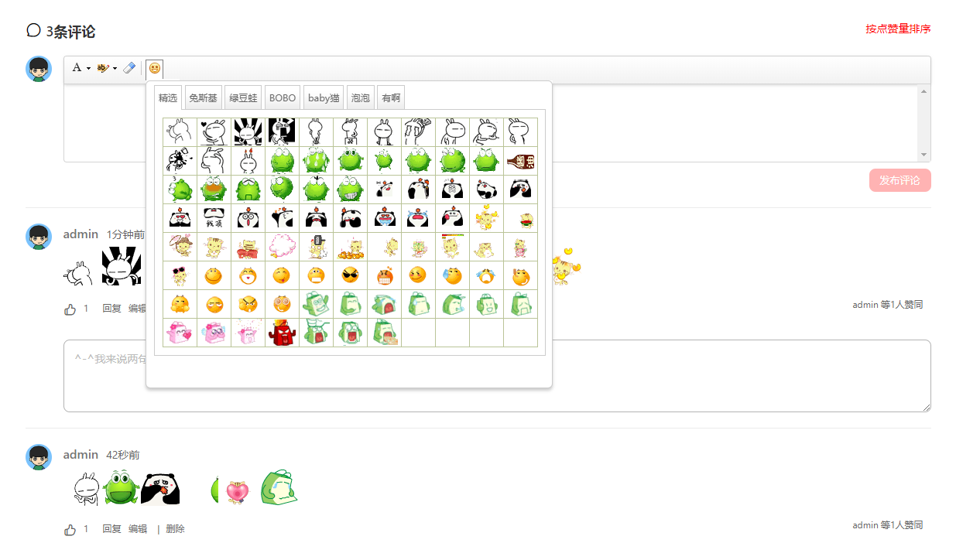
Task: Insert the pink cotton candy emoticon
Action: click(x=282, y=247)
